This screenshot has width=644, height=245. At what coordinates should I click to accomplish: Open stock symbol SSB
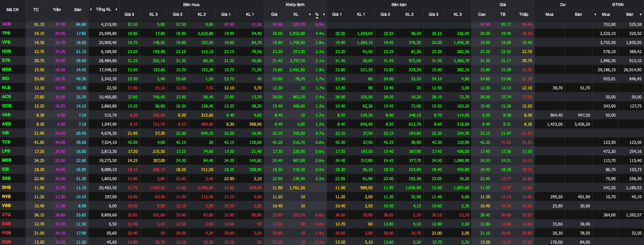pyautogui.click(x=6, y=178)
